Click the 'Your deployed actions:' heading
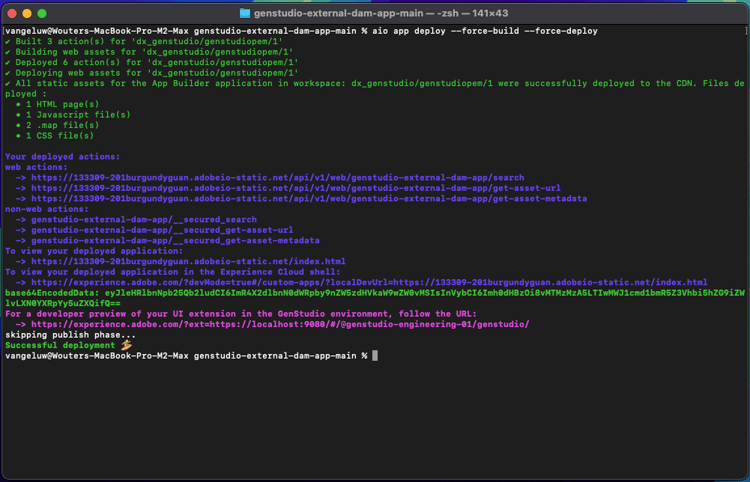750x482 pixels. coord(63,156)
